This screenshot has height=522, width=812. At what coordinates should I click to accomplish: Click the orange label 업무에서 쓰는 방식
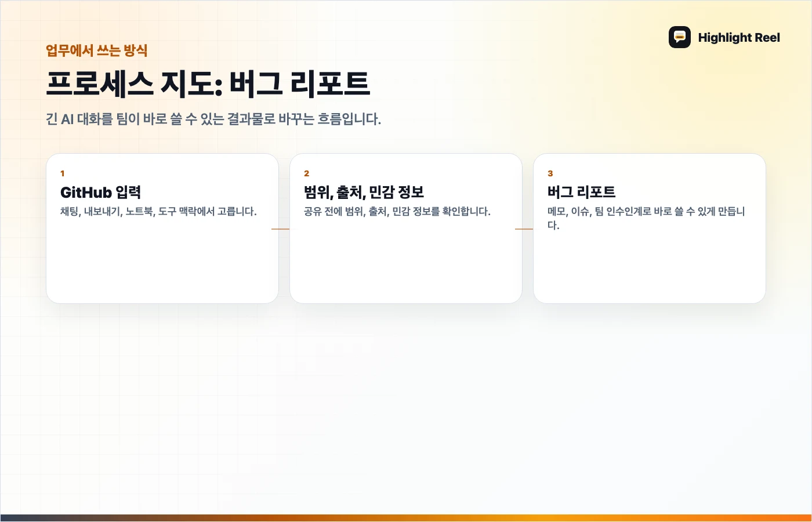[x=97, y=50]
